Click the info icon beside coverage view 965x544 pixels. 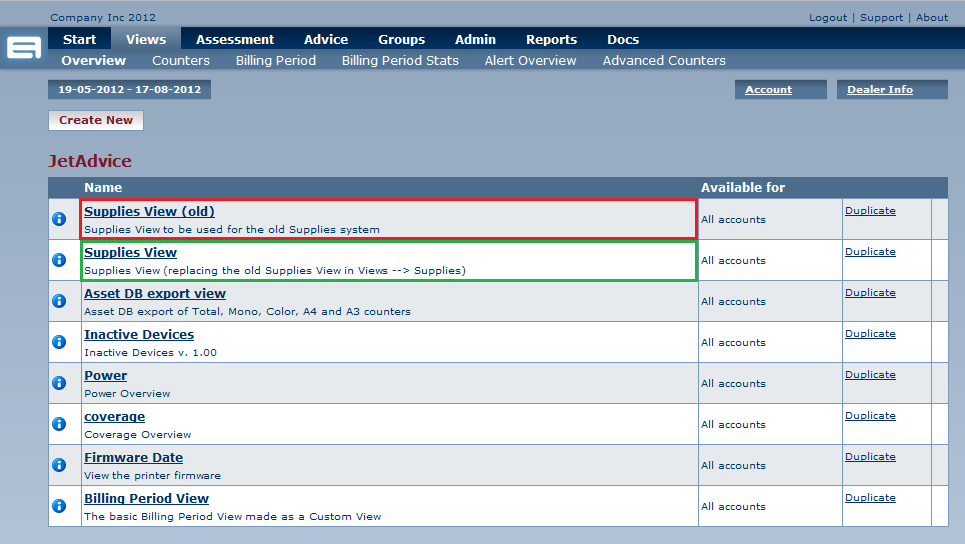tap(59, 424)
